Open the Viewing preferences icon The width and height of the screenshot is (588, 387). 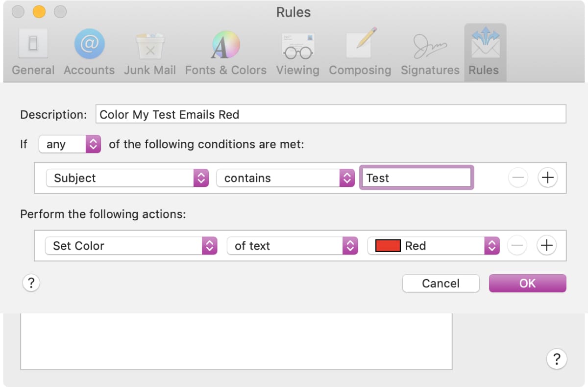click(297, 46)
